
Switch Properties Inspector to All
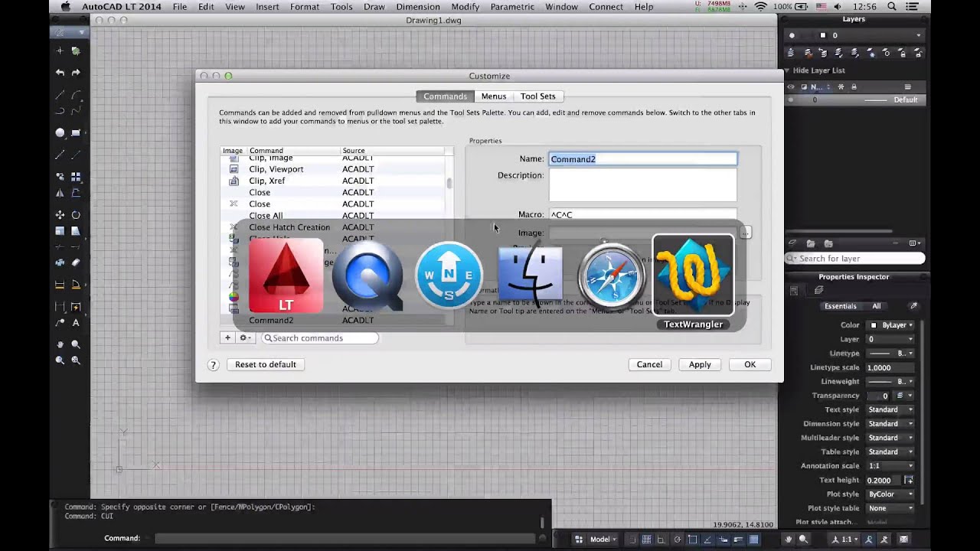point(876,306)
